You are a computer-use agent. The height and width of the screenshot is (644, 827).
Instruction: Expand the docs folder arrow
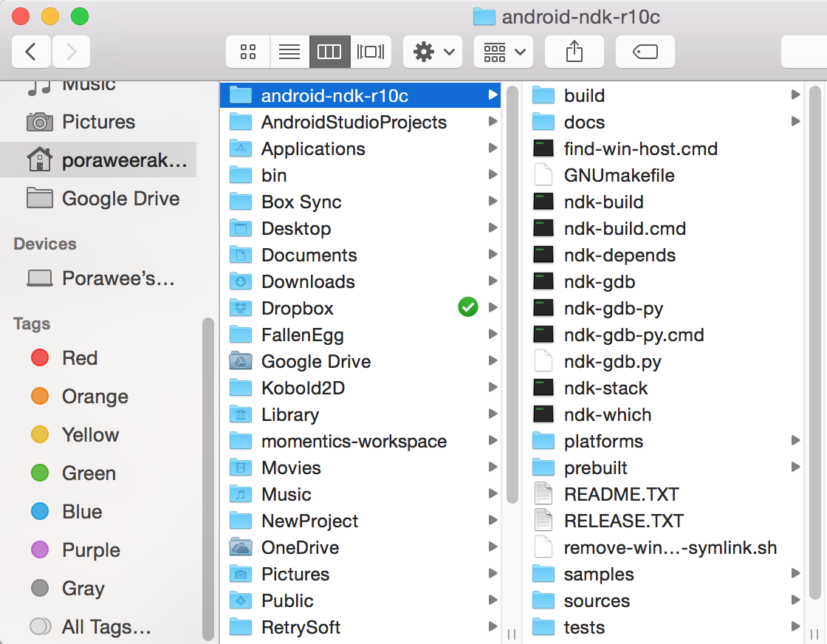(795, 122)
